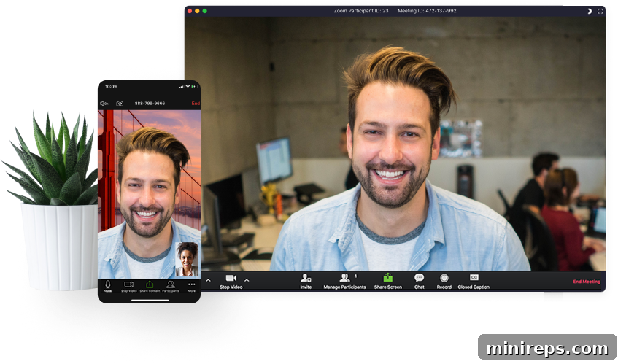
Task: Tap Stop Video on the phone app
Action: (129, 287)
